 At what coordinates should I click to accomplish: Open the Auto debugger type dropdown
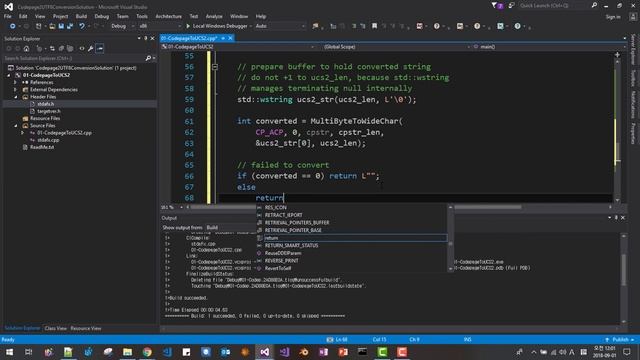coord(280,26)
